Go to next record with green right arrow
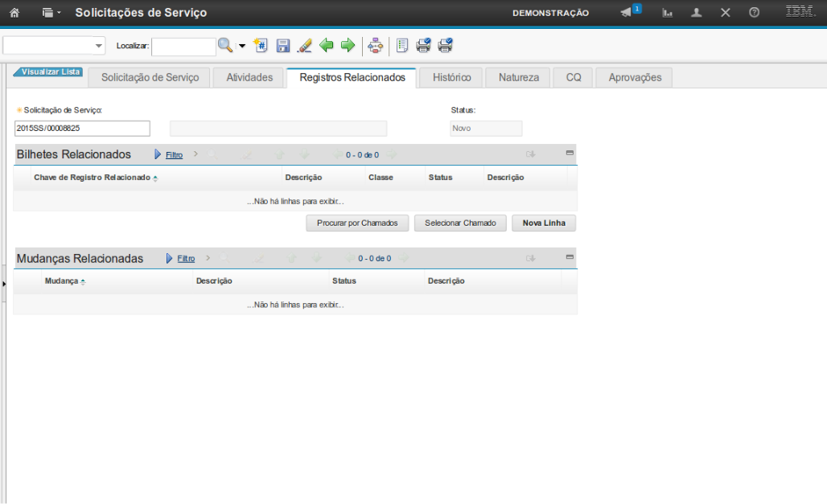Image resolution: width=827 pixels, height=504 pixels. pos(348,46)
